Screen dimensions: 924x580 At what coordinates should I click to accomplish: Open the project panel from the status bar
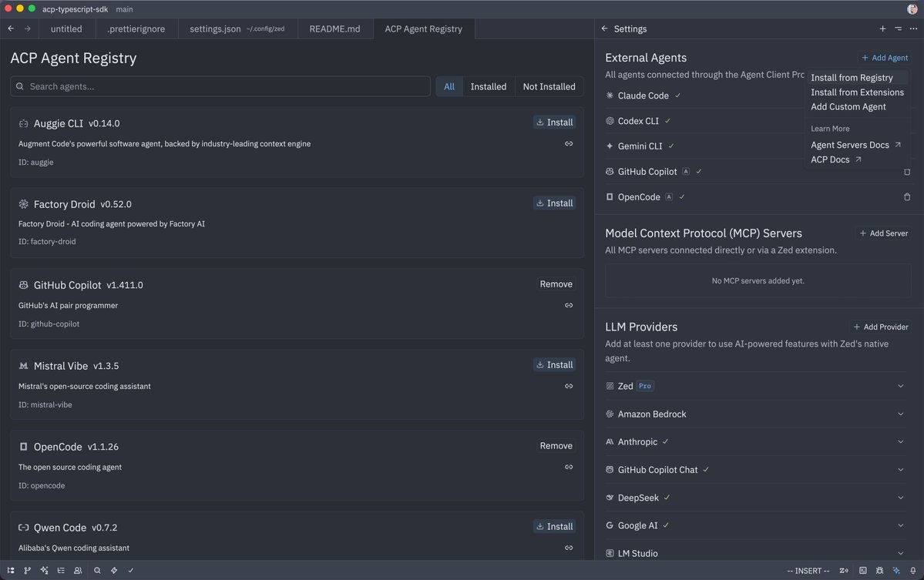tap(9, 571)
